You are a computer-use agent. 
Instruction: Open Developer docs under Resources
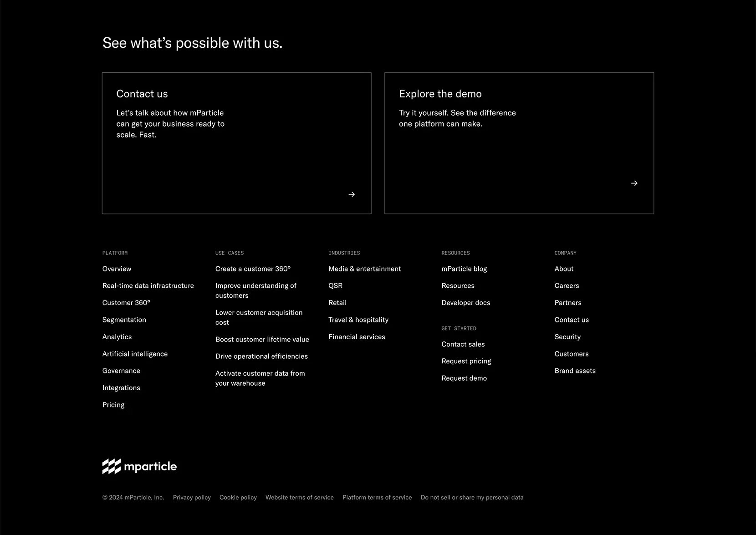point(466,302)
